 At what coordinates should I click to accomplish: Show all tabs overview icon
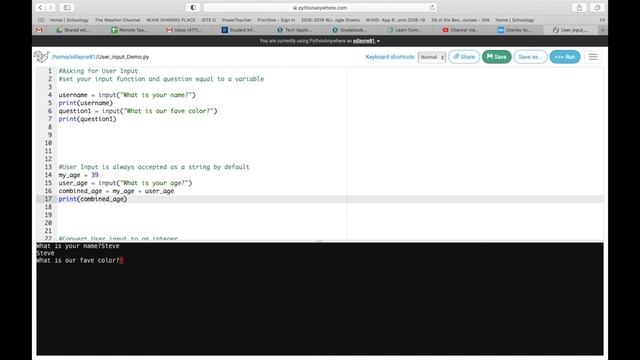pos(597,7)
